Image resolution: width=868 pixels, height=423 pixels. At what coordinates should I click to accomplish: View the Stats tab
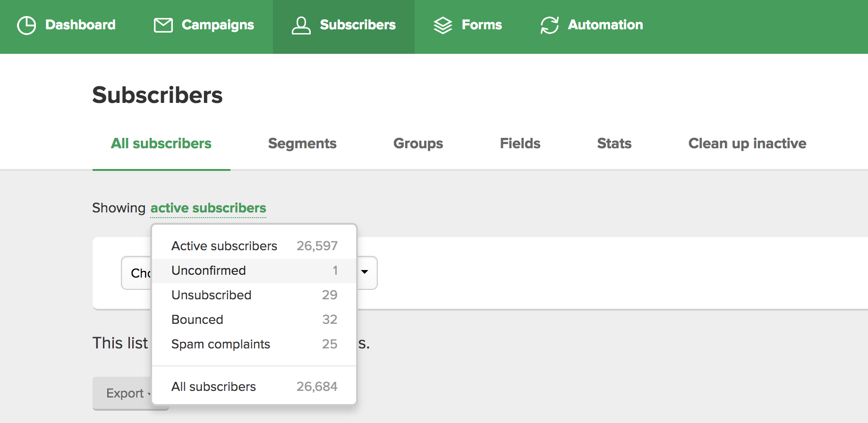pos(614,144)
